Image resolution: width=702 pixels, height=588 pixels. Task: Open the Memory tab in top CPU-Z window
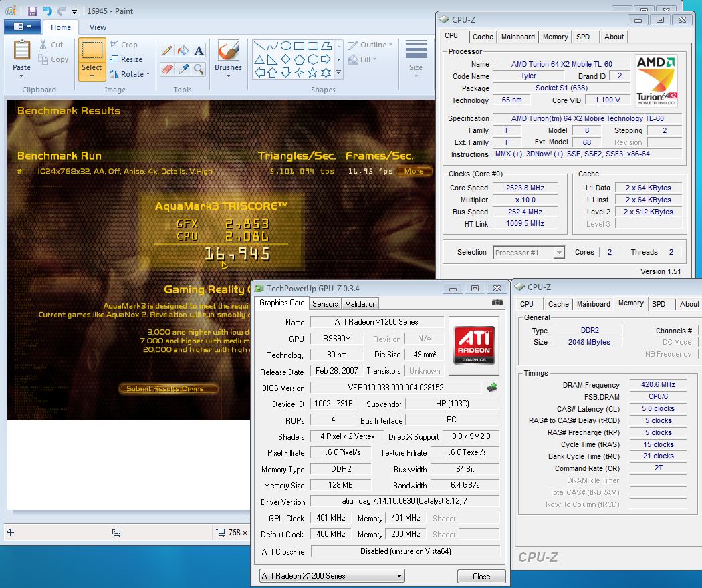555,37
